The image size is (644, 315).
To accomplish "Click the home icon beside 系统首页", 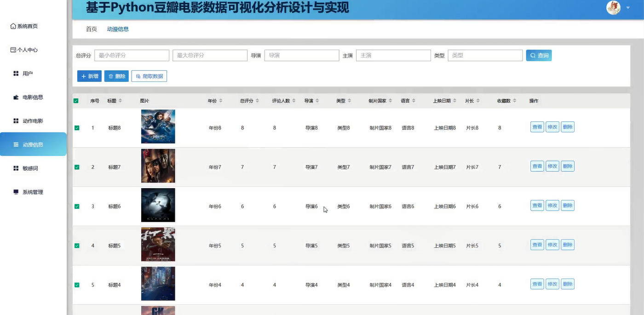I will (13, 26).
